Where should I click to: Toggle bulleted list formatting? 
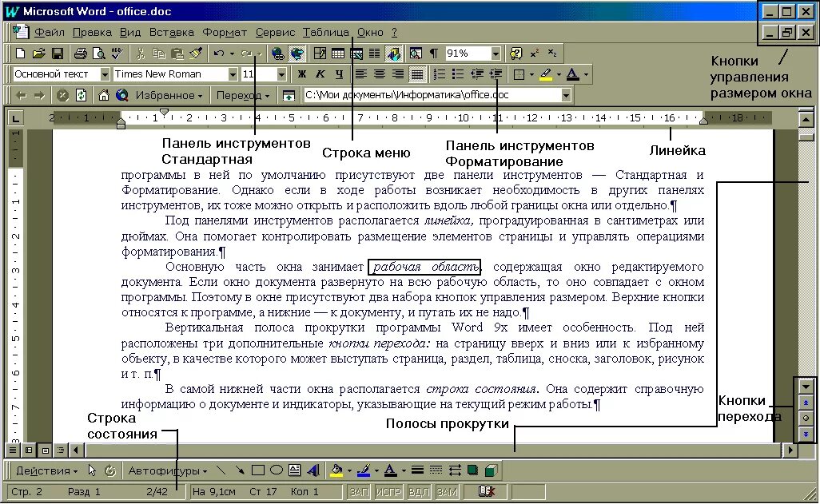(458, 74)
